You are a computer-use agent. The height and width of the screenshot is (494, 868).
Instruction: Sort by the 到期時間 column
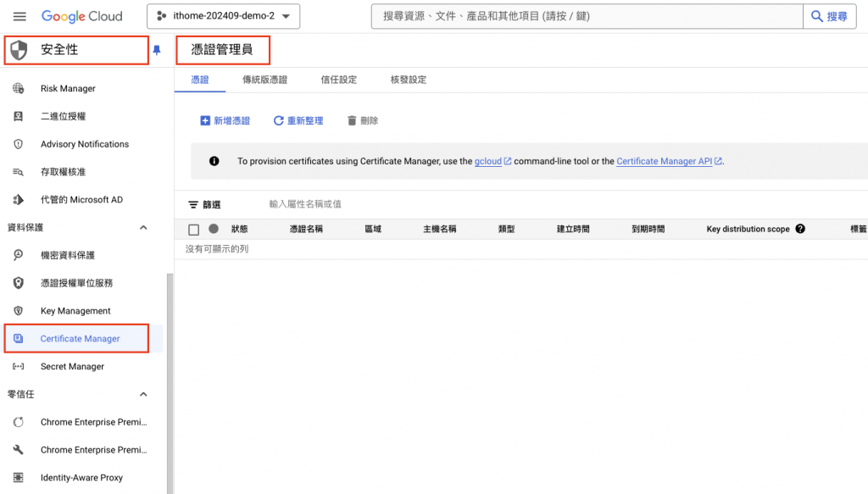pos(648,229)
